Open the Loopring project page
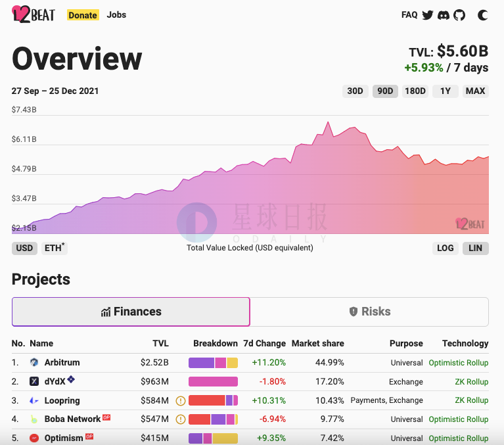This screenshot has height=445, width=504. pos(62,400)
